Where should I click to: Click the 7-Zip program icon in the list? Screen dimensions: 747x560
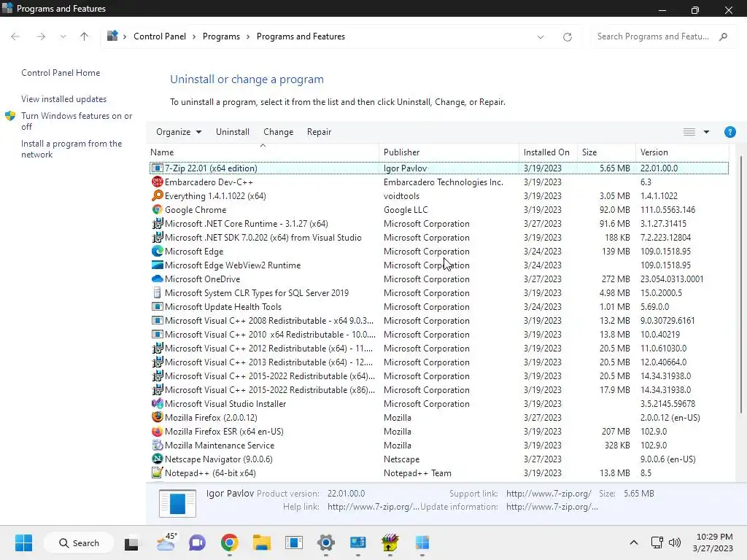(x=158, y=168)
